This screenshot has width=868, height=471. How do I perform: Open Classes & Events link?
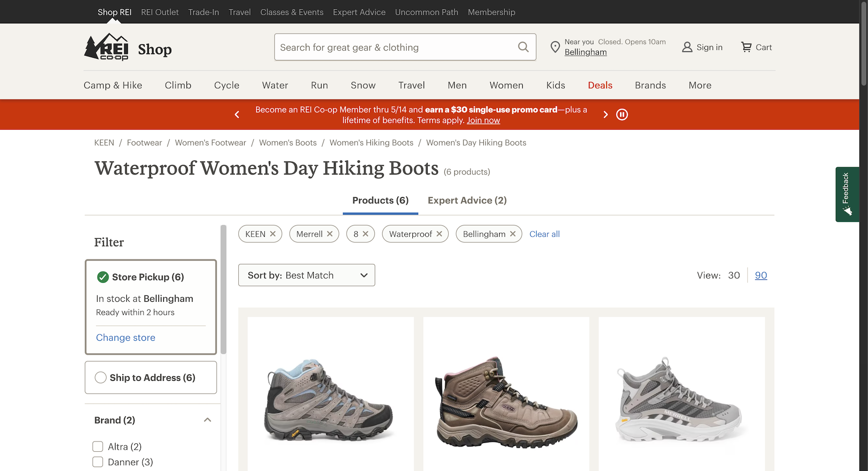292,12
